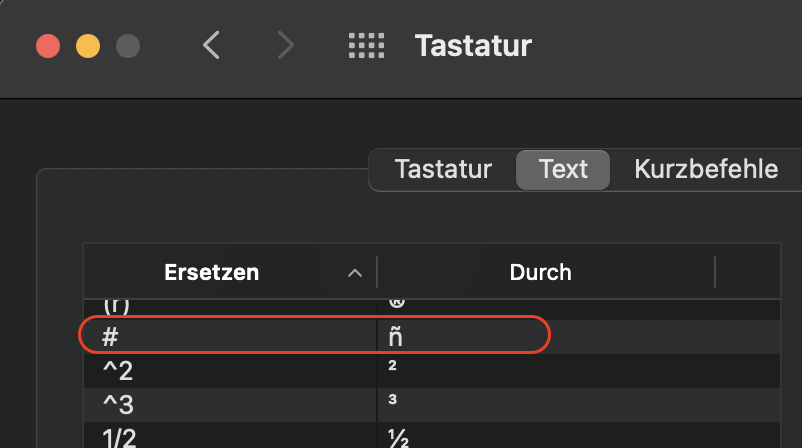The image size is (802, 448).
Task: Click the Durch column header
Action: 540,272
